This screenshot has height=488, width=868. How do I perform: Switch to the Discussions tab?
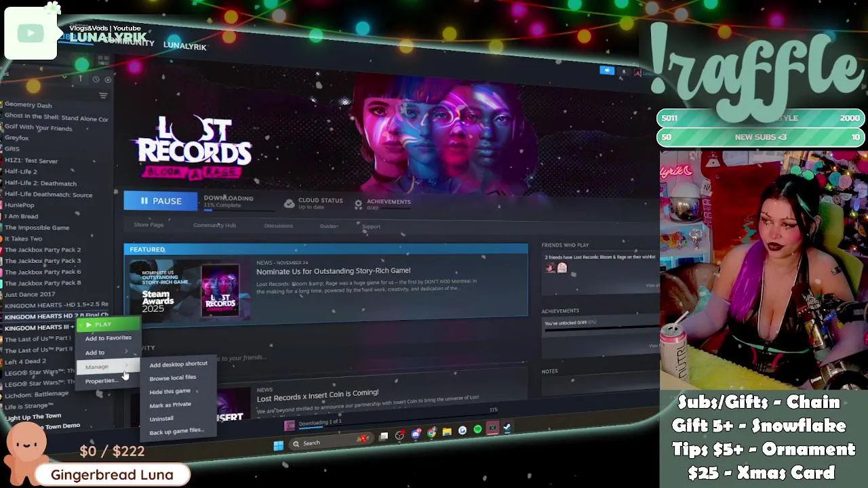click(279, 226)
